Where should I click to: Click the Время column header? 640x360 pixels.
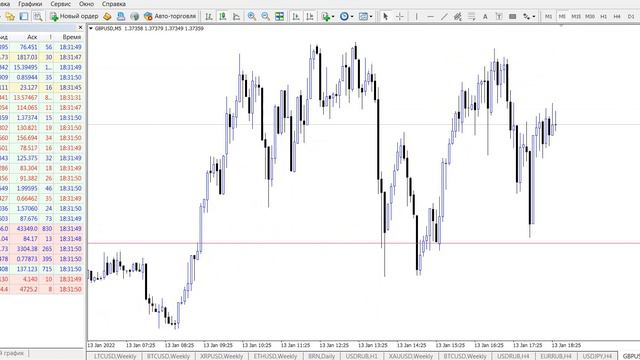click(72, 37)
